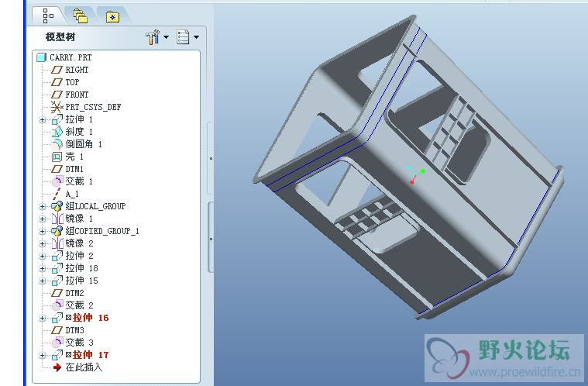
Task: Expand the 拉伸 18 extrude feature
Action: click(x=43, y=269)
